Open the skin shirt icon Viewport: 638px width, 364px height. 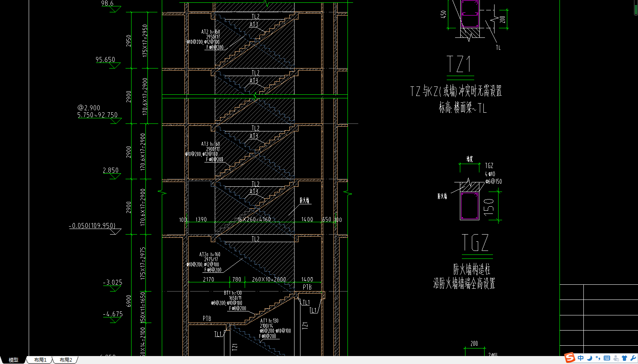(x=624, y=358)
